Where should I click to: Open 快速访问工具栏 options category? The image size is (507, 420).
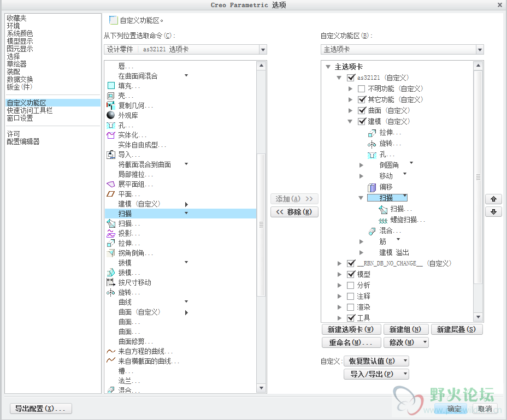(30, 110)
